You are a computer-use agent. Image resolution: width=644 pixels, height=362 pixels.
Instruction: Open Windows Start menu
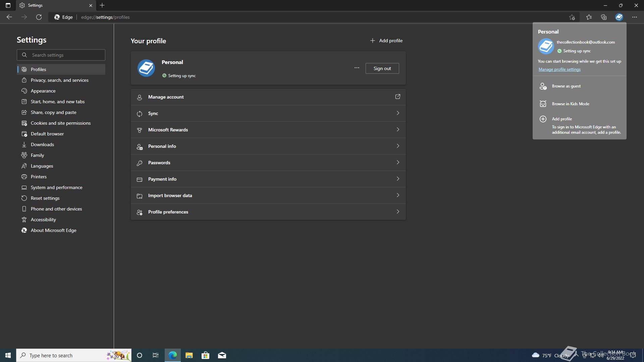[x=8, y=355]
